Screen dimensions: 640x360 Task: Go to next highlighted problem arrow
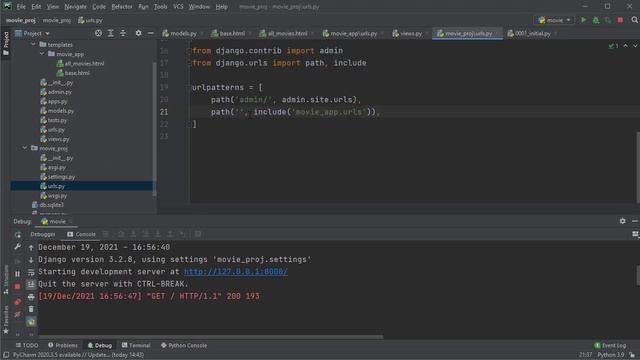(x=635, y=46)
